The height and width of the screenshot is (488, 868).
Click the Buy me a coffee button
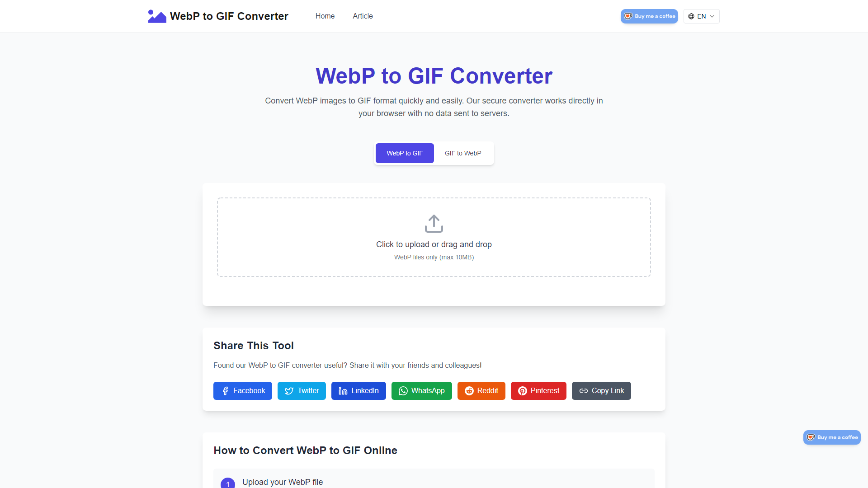point(649,16)
